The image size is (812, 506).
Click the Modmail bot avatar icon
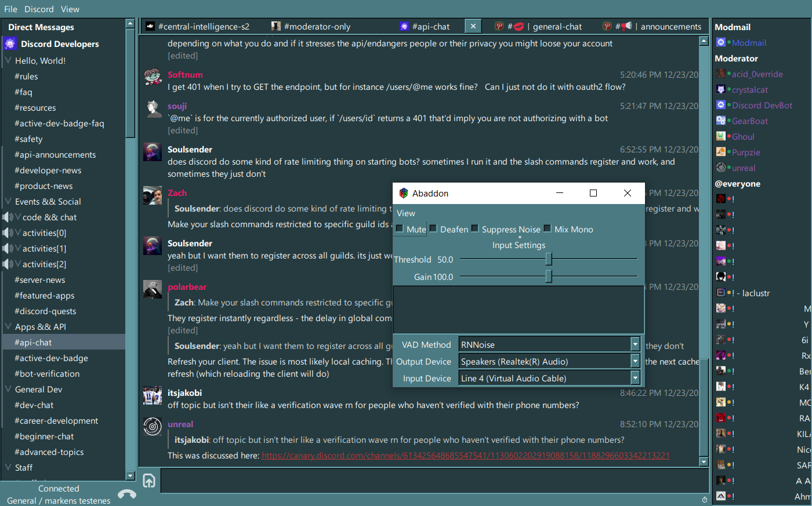[720, 42]
